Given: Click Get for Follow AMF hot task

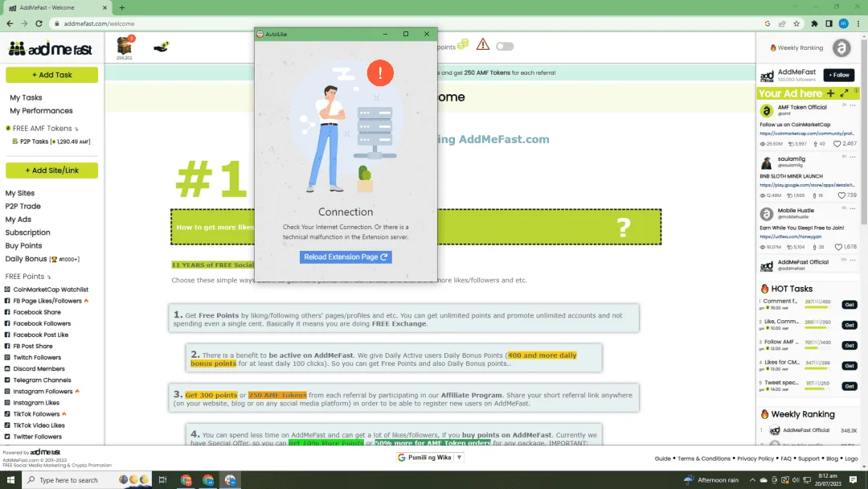Looking at the screenshot, I should 850,346.
